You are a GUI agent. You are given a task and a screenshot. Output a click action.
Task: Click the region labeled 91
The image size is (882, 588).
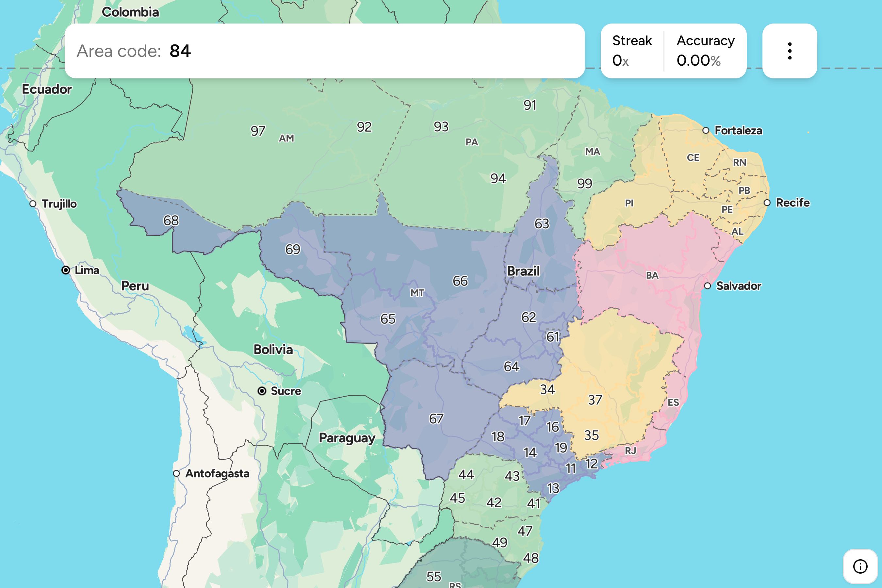pyautogui.click(x=530, y=106)
